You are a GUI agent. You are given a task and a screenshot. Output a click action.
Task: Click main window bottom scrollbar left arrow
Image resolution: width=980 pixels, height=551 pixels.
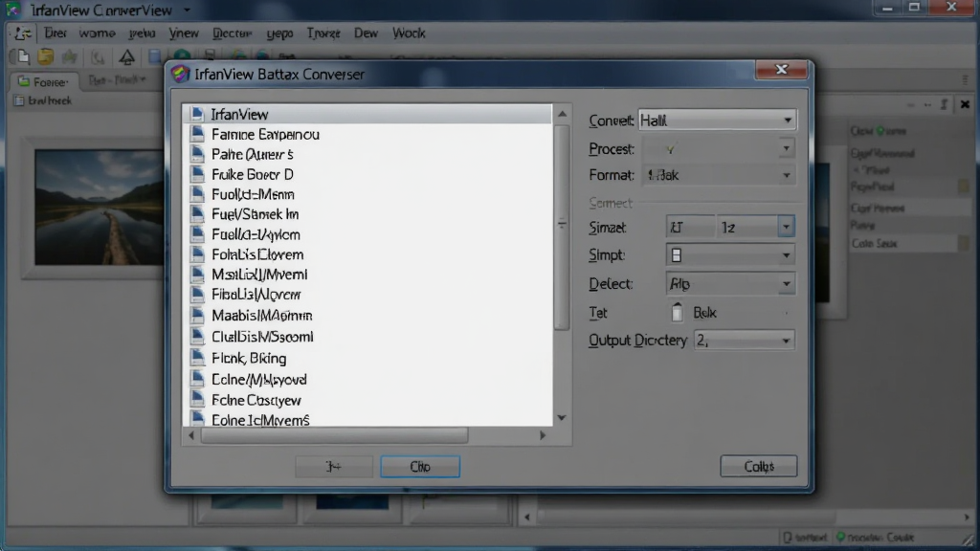click(x=527, y=518)
